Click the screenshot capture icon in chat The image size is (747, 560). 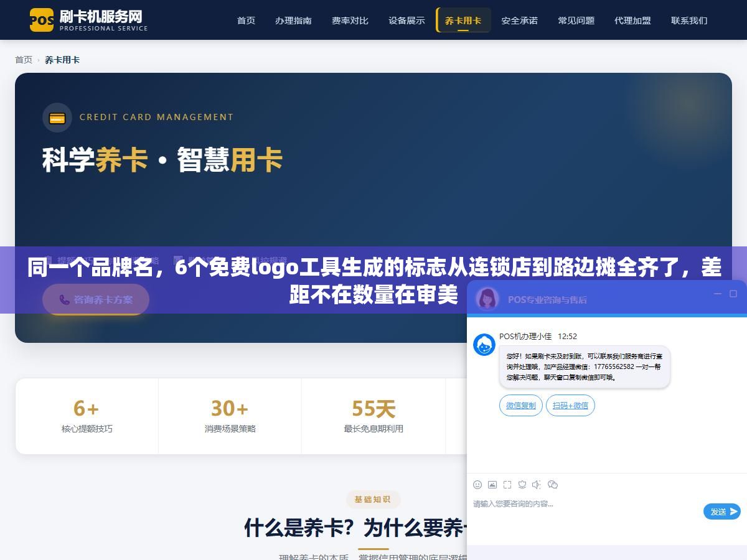click(507, 485)
